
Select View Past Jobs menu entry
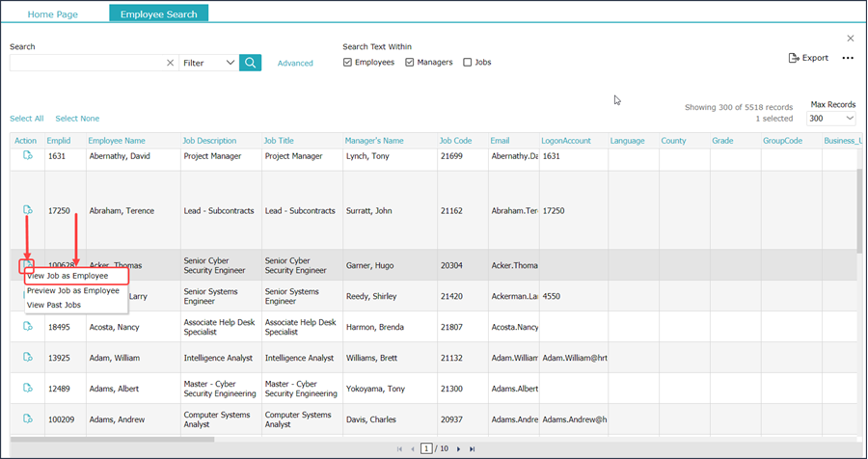(x=54, y=305)
